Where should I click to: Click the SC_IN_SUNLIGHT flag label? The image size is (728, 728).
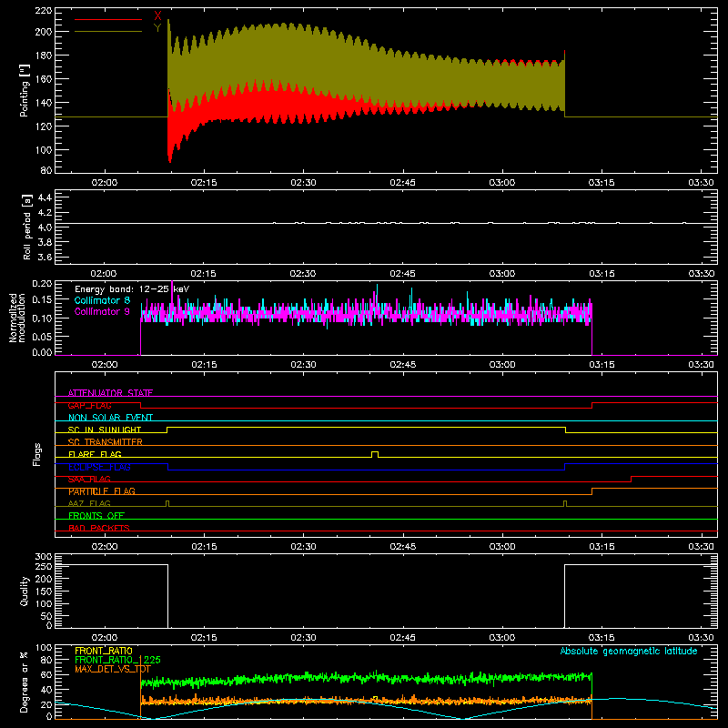[x=105, y=430]
